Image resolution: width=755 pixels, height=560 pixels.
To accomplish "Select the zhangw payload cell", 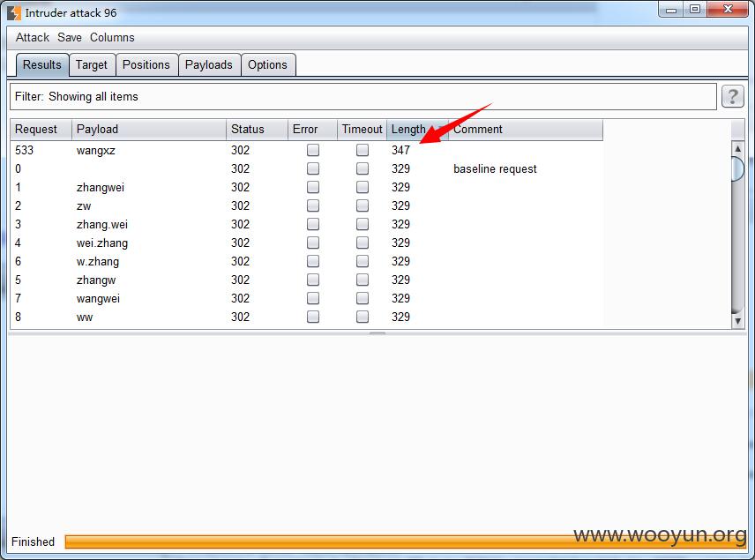I will tap(96, 280).
